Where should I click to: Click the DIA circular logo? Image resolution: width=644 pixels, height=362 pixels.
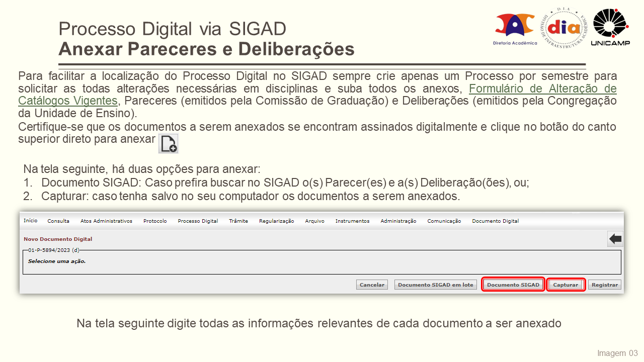click(564, 29)
